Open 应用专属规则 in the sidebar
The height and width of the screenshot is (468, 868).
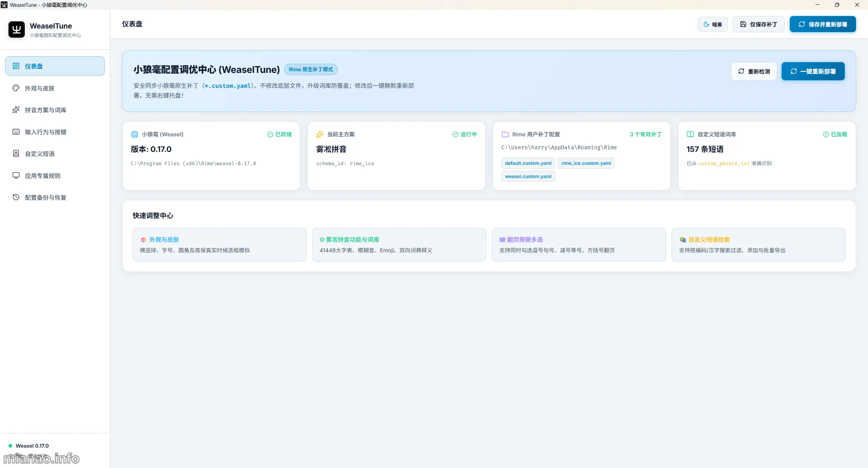[55, 175]
